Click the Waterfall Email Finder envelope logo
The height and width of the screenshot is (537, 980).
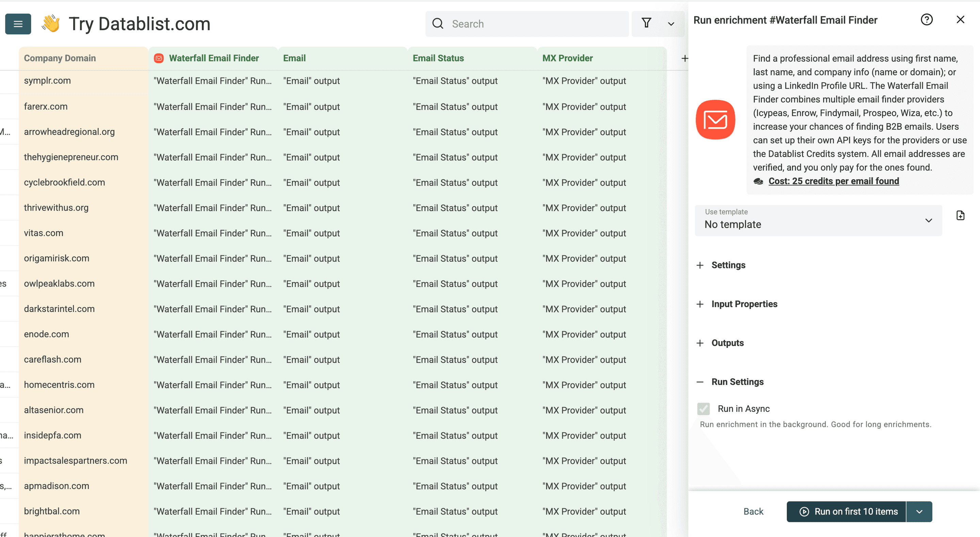pyautogui.click(x=715, y=120)
